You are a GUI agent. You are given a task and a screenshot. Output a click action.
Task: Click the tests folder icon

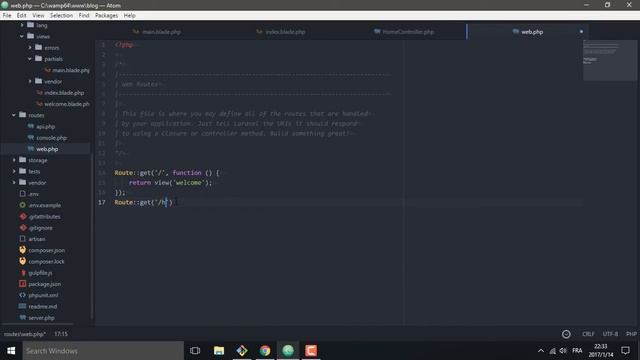(23, 171)
